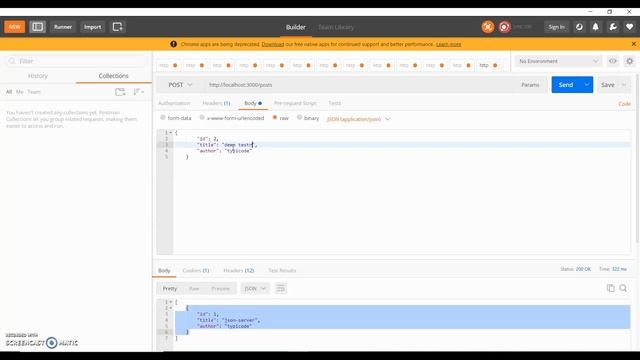Click the Params button
Image resolution: width=640 pixels, height=360 pixels.
[x=530, y=85]
